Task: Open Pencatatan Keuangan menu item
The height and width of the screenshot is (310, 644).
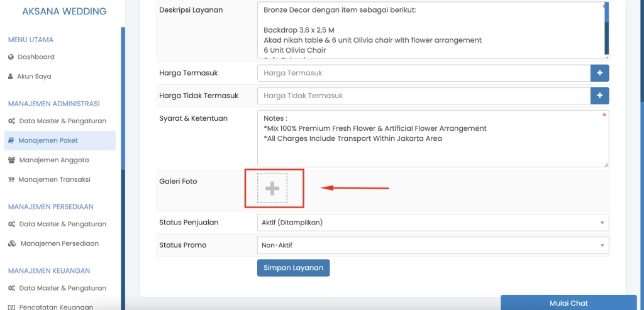Action: coord(55,307)
